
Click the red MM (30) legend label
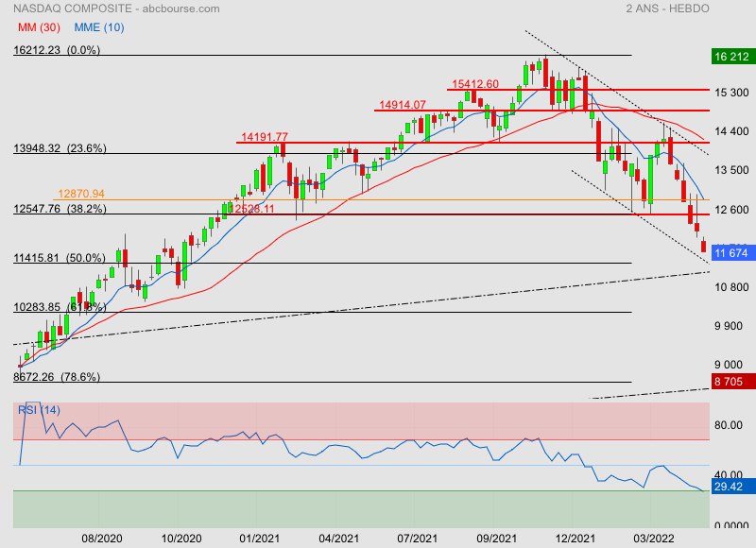pos(39,27)
